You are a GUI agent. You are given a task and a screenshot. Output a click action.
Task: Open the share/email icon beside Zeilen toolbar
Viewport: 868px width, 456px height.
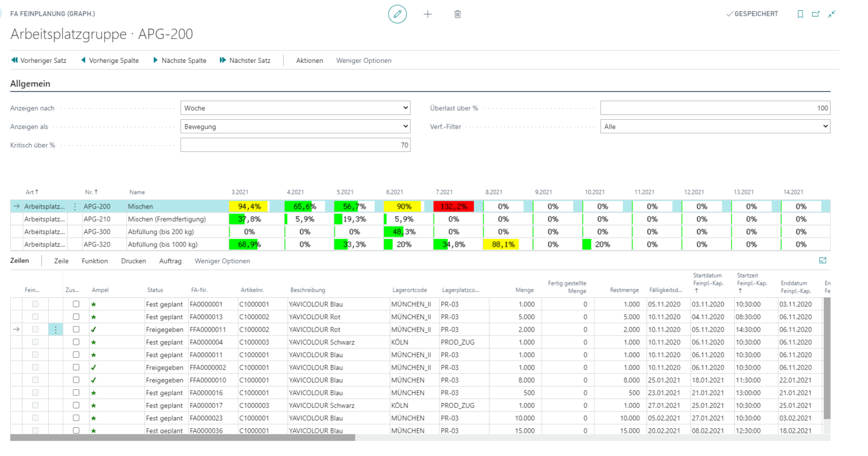[x=823, y=260]
